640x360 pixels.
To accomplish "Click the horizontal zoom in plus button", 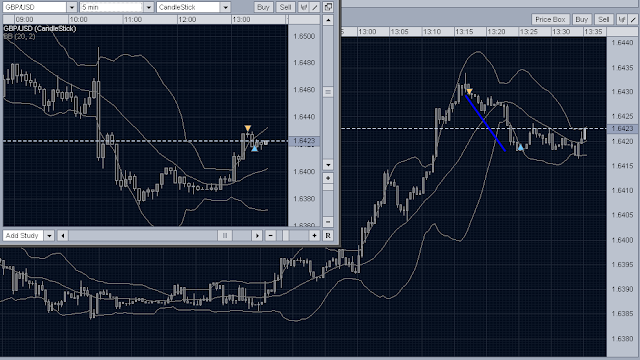I will (x=314, y=236).
